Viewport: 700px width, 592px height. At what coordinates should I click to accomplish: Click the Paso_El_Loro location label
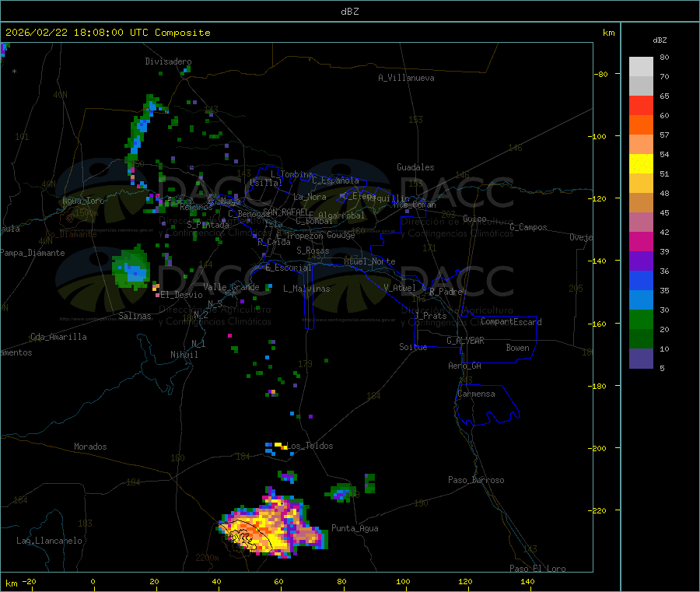coord(538,569)
